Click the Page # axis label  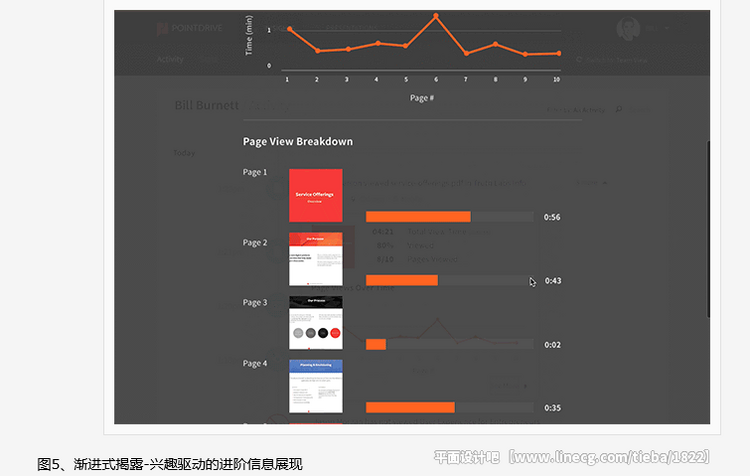pyautogui.click(x=421, y=98)
